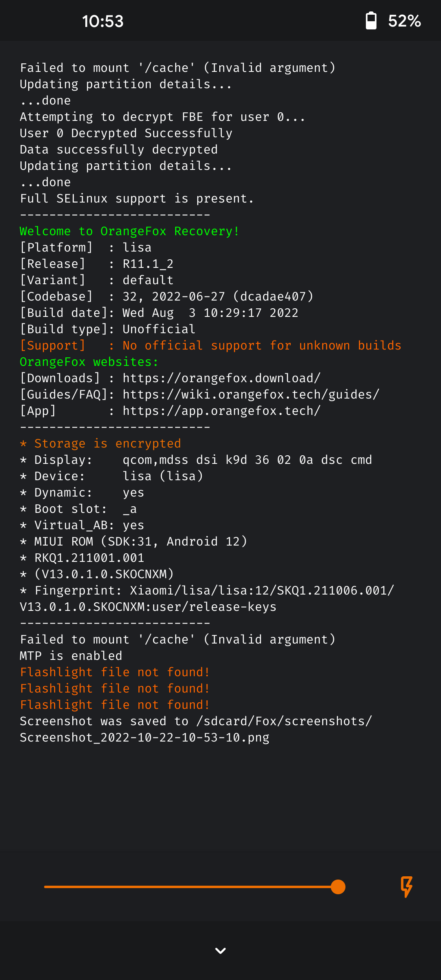The image size is (441, 980).
Task: Open the wiki.orangefox.tech guides link
Action: (x=251, y=394)
